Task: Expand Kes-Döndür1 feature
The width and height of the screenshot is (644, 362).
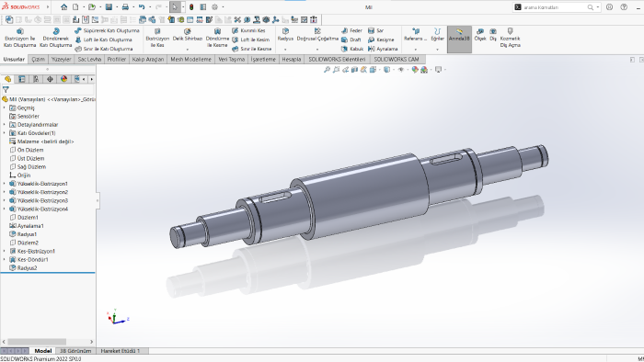Action: point(4,259)
